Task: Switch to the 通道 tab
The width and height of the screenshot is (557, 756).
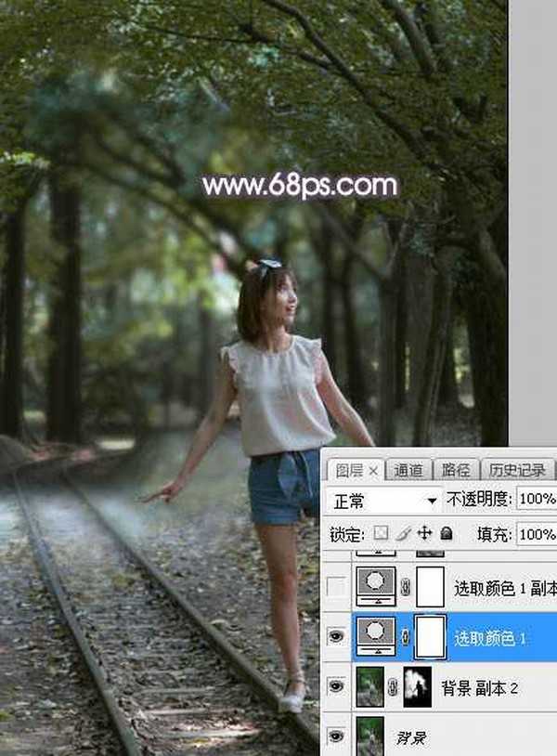Action: pyautogui.click(x=407, y=471)
